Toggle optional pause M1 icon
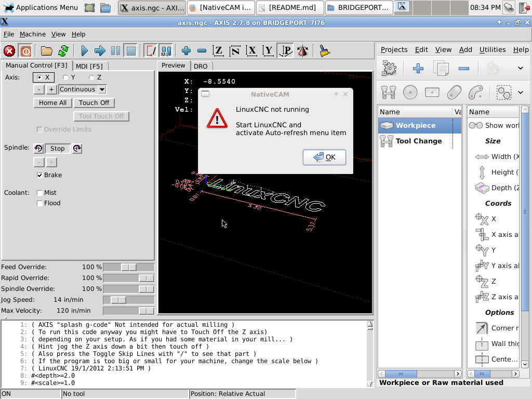 click(166, 51)
